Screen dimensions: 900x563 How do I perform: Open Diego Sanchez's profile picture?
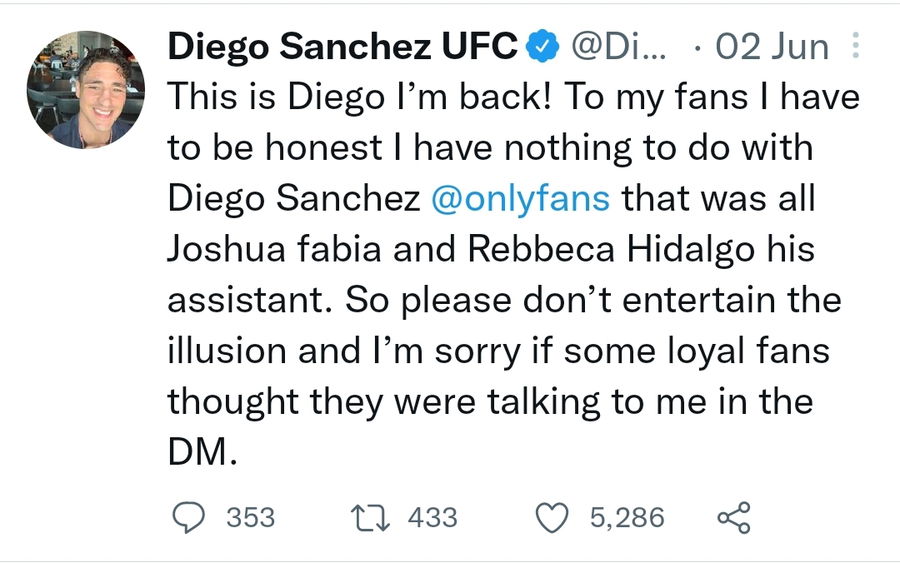(85, 89)
